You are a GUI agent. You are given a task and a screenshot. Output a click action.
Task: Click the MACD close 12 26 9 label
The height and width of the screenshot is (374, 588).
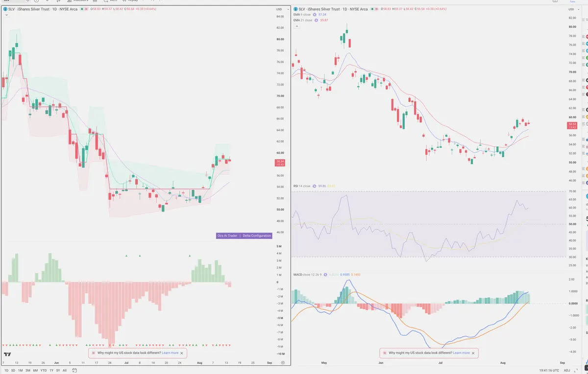tap(307, 275)
